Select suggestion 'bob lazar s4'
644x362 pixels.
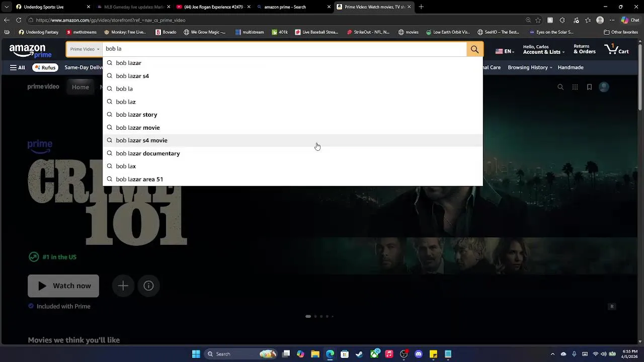pyautogui.click(x=293, y=76)
